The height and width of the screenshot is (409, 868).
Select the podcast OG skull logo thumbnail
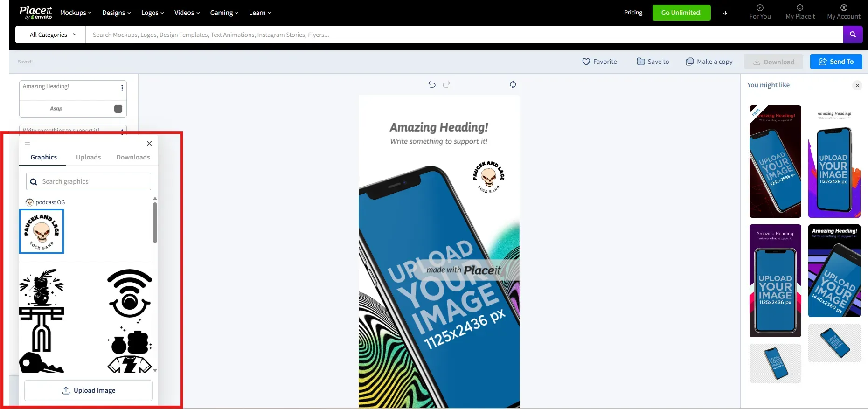tap(42, 231)
